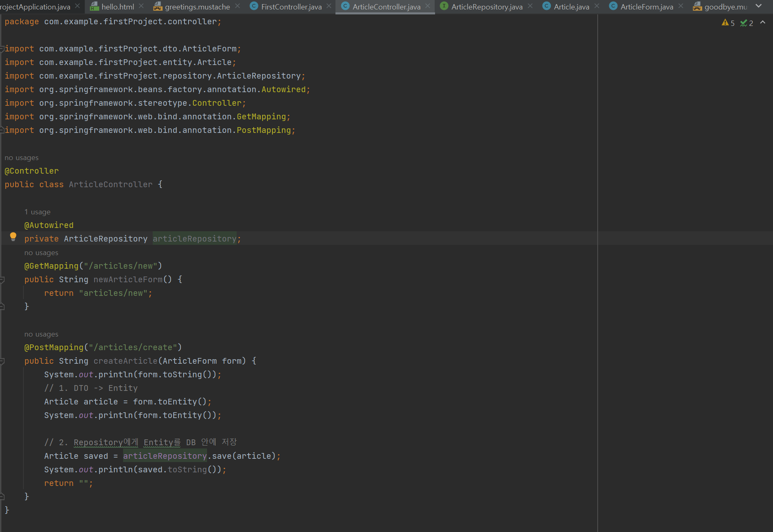Viewport: 773px width, 532px height.
Task: Show hidden editor tabs dropdown
Action: click(759, 6)
